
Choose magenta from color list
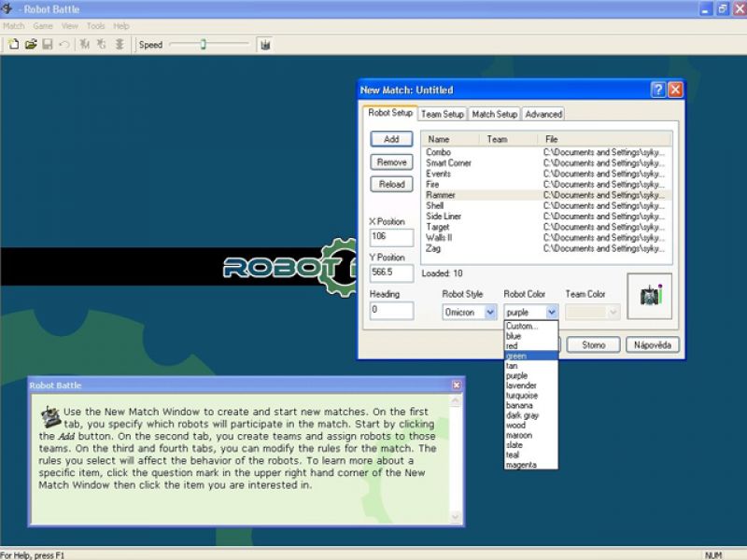coord(530,465)
